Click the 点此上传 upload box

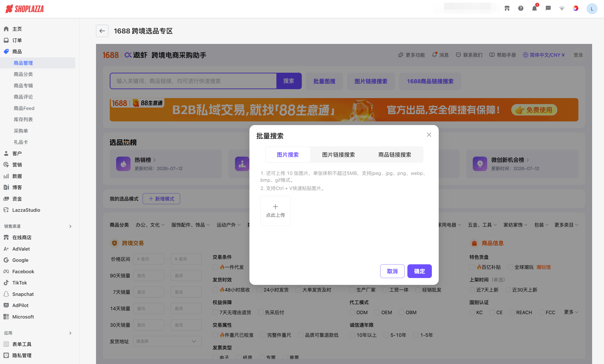275,211
